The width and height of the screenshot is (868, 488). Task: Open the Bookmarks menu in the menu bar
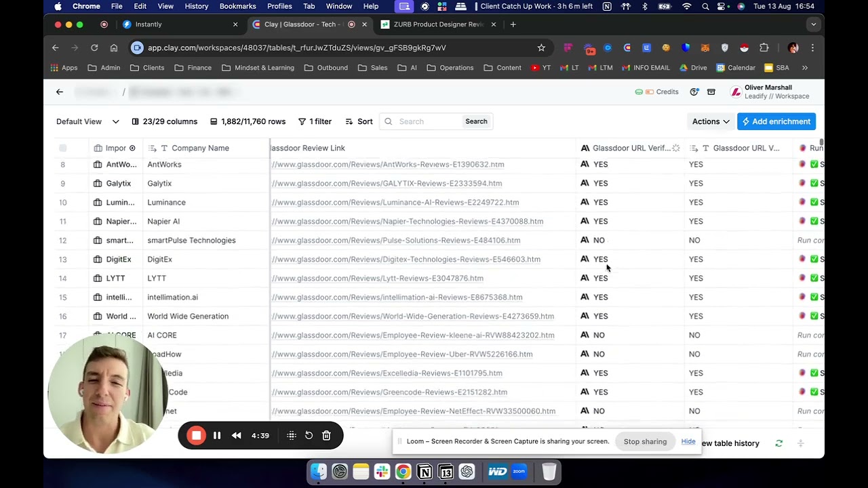237,6
